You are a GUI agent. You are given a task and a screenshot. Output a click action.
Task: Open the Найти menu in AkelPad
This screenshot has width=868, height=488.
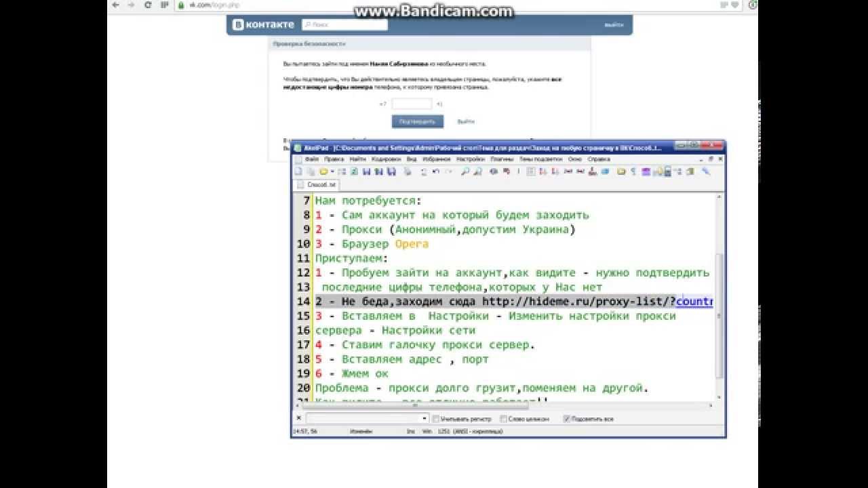pos(357,159)
